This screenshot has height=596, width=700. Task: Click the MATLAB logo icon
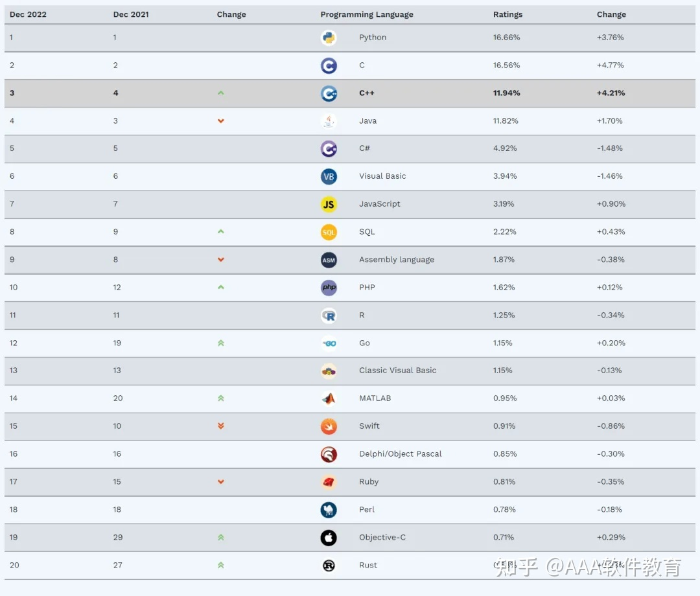pyautogui.click(x=329, y=398)
